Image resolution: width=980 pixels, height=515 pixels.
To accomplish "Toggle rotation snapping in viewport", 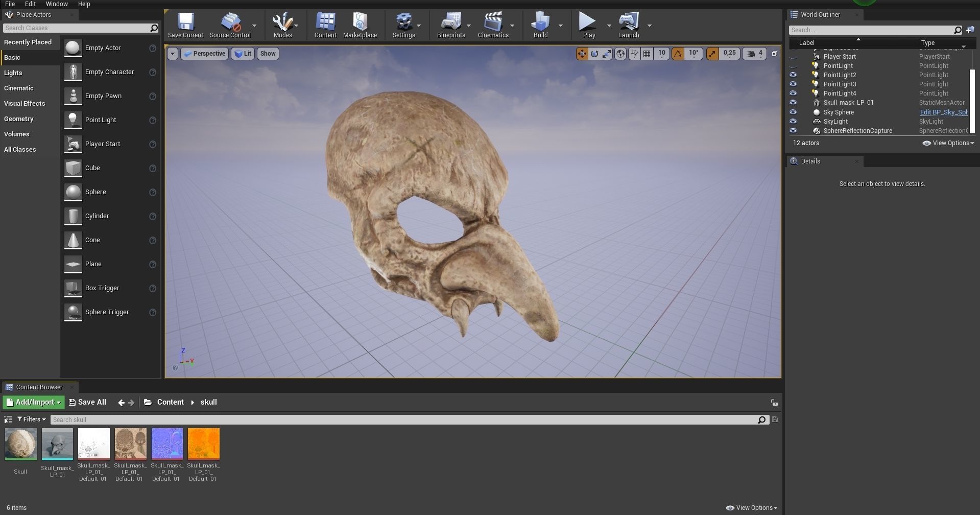I will point(678,54).
